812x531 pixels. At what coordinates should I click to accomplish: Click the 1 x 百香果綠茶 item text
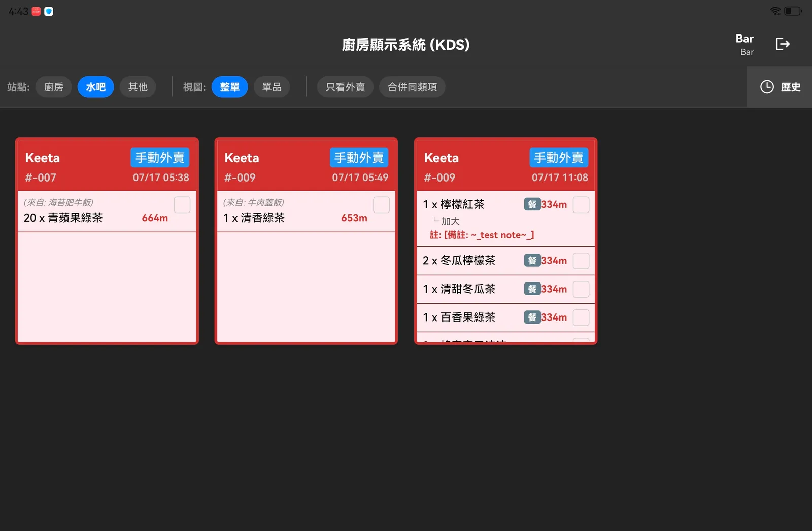(459, 317)
